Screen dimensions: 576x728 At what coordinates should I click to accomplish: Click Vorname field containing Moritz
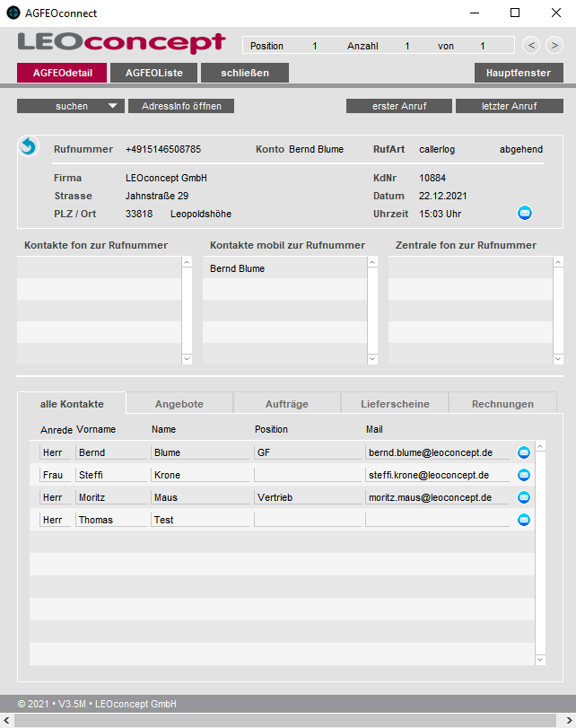pos(111,497)
